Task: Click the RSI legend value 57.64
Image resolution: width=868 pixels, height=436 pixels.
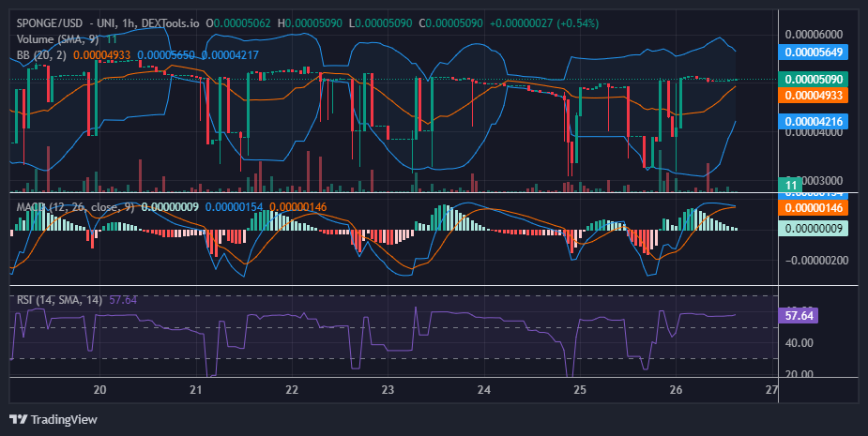Action: click(x=123, y=300)
